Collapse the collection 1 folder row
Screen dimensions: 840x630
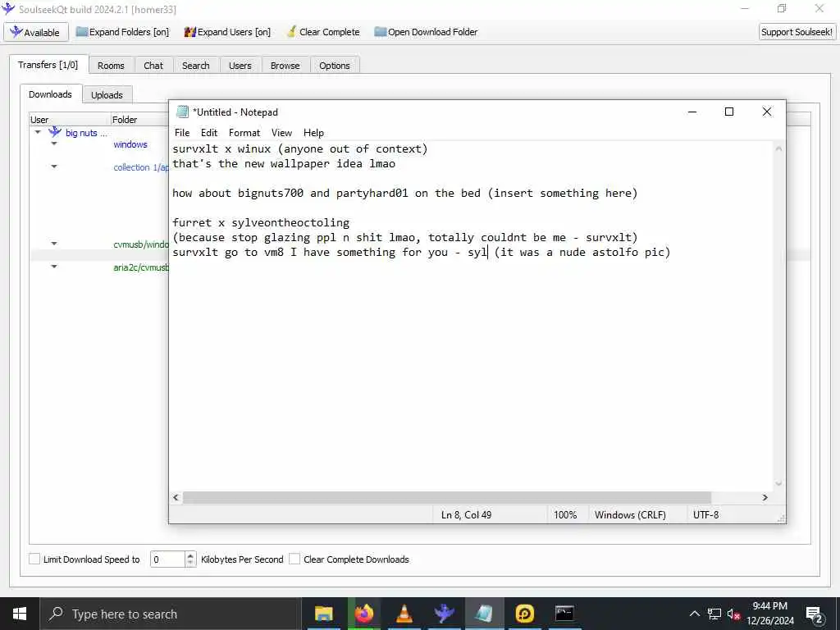(54, 167)
